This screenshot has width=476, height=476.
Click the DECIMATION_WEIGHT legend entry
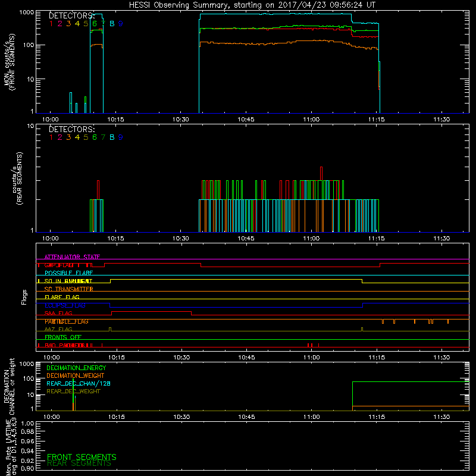76,375
